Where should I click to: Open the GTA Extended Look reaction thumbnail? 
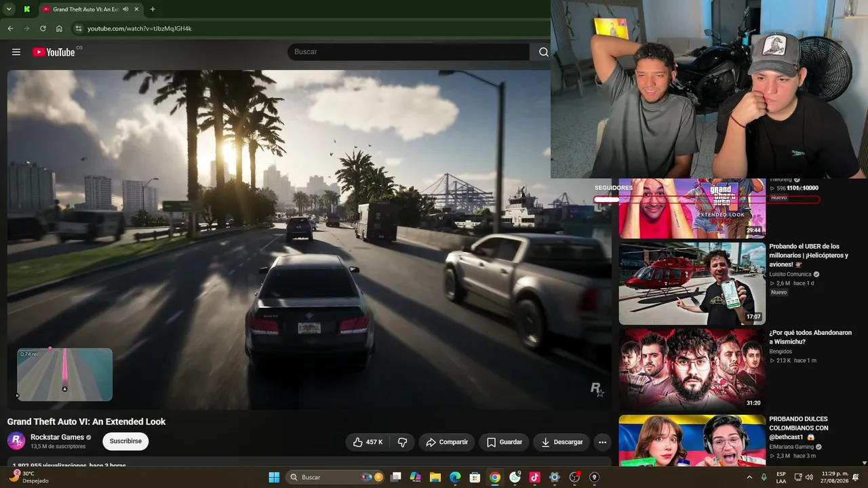coord(692,209)
